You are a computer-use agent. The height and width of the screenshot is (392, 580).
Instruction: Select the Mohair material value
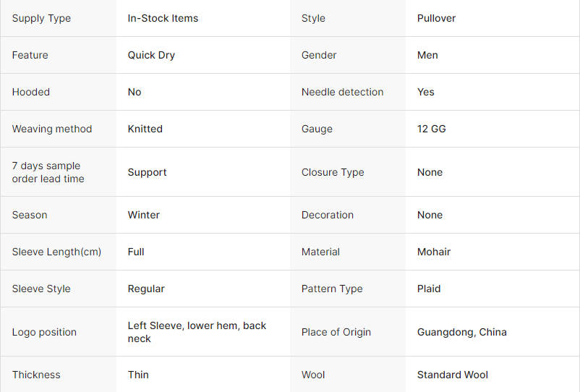[x=433, y=252]
